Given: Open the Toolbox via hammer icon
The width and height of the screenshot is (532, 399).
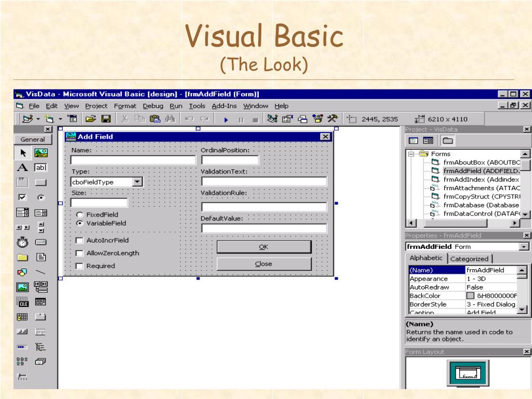Looking at the screenshot, I should tap(332, 118).
